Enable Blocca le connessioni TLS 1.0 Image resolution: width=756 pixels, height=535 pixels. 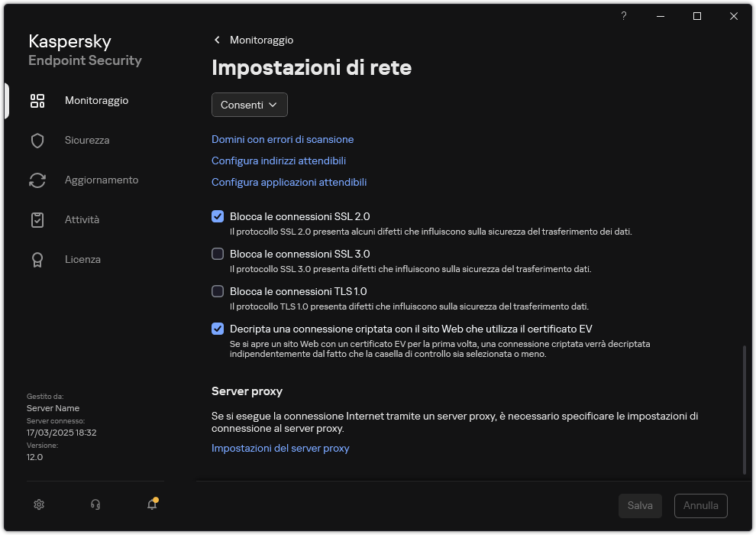[x=218, y=291]
